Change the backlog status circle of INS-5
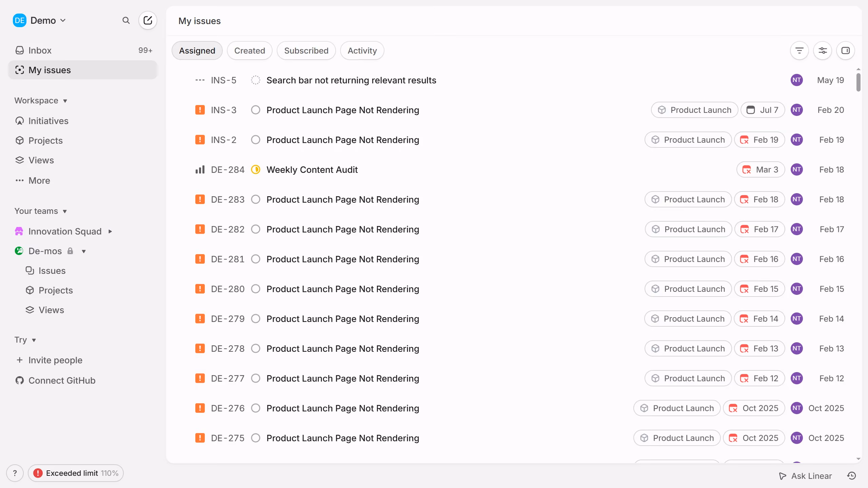This screenshot has width=868, height=488. pos(256,80)
